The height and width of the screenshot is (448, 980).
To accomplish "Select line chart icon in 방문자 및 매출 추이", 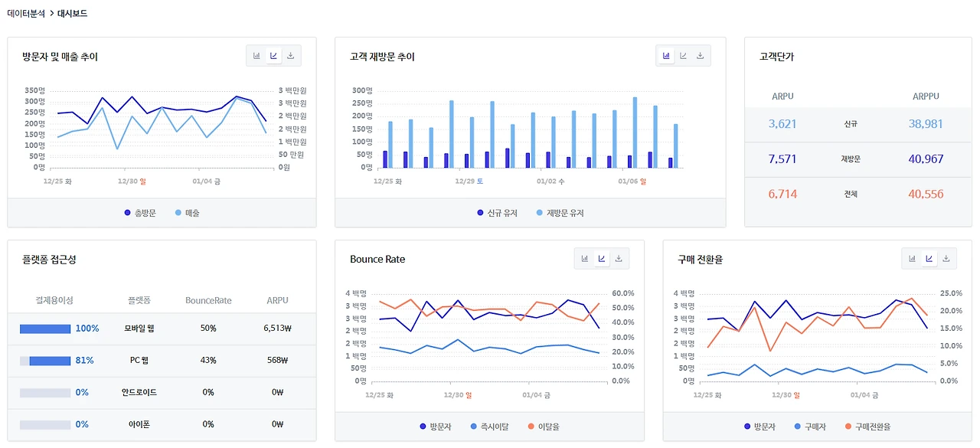I will coord(273,56).
